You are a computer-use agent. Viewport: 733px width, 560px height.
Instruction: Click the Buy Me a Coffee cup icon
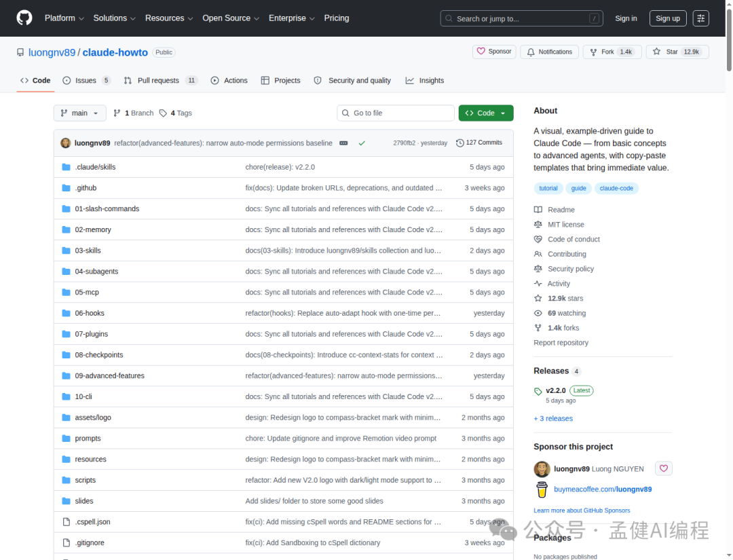pyautogui.click(x=541, y=489)
